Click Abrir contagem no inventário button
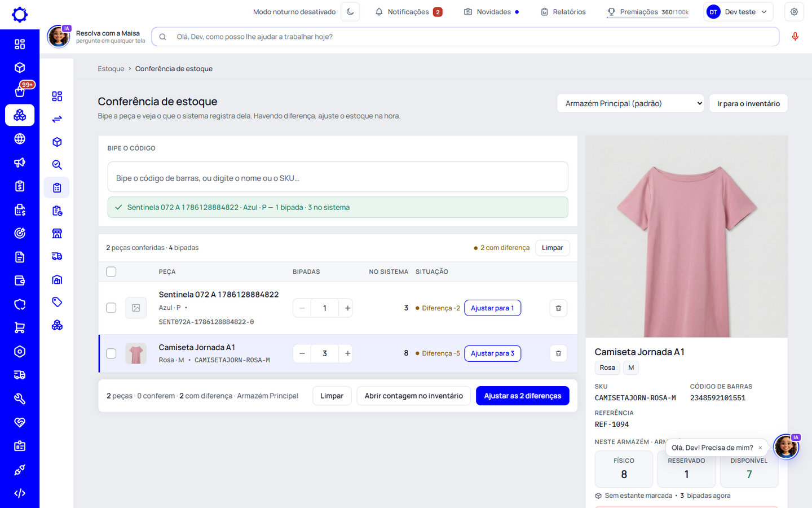The width and height of the screenshot is (812, 508). pyautogui.click(x=413, y=396)
